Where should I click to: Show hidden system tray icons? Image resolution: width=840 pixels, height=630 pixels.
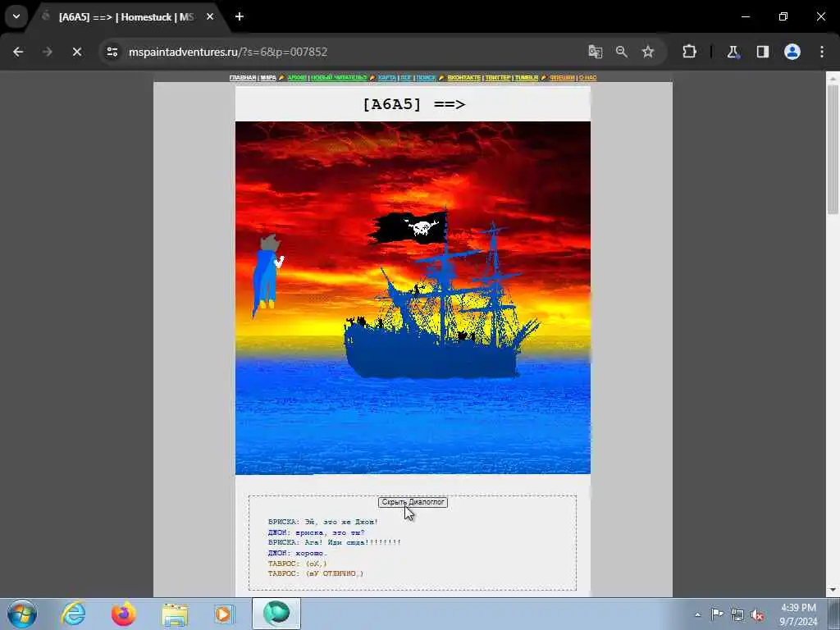coord(697,614)
